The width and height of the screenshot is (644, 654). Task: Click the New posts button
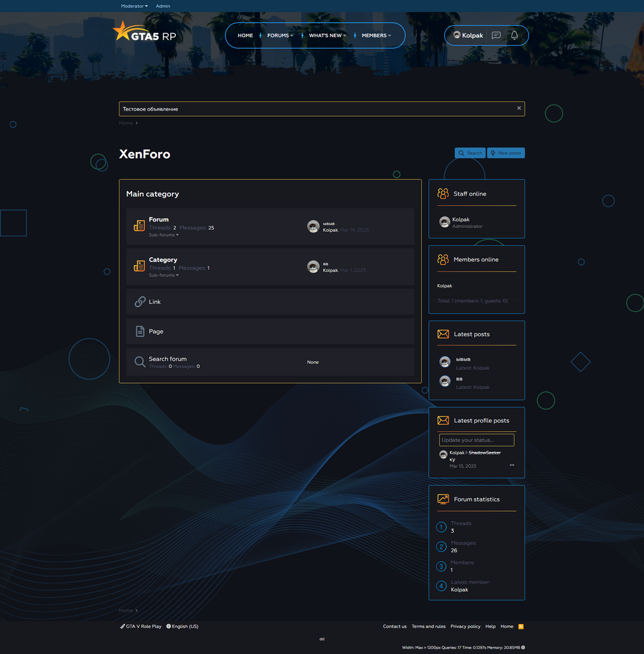tap(505, 153)
